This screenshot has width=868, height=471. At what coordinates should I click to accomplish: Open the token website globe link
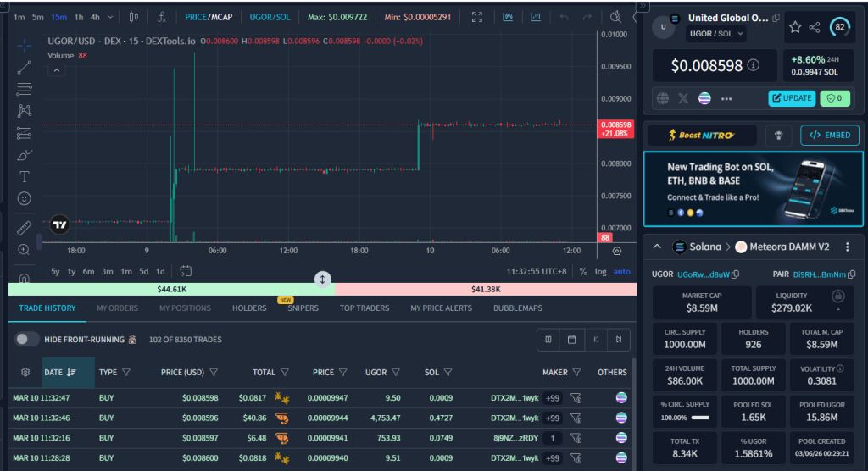[663, 98]
